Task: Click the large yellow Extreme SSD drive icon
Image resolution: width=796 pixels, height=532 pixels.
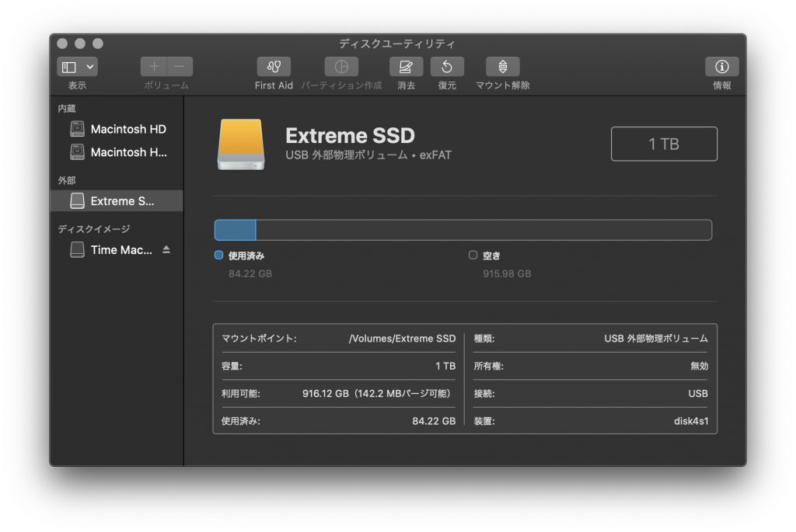Action: (x=241, y=144)
